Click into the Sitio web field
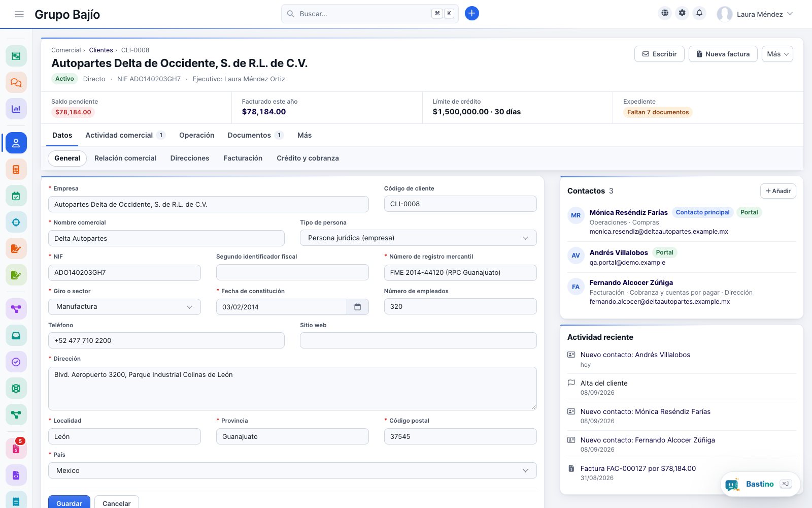Image resolution: width=812 pixels, height=508 pixels. pyautogui.click(x=418, y=340)
